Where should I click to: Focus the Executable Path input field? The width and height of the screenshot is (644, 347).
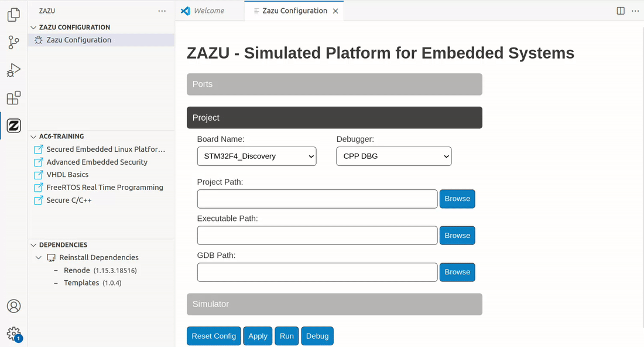pos(317,236)
